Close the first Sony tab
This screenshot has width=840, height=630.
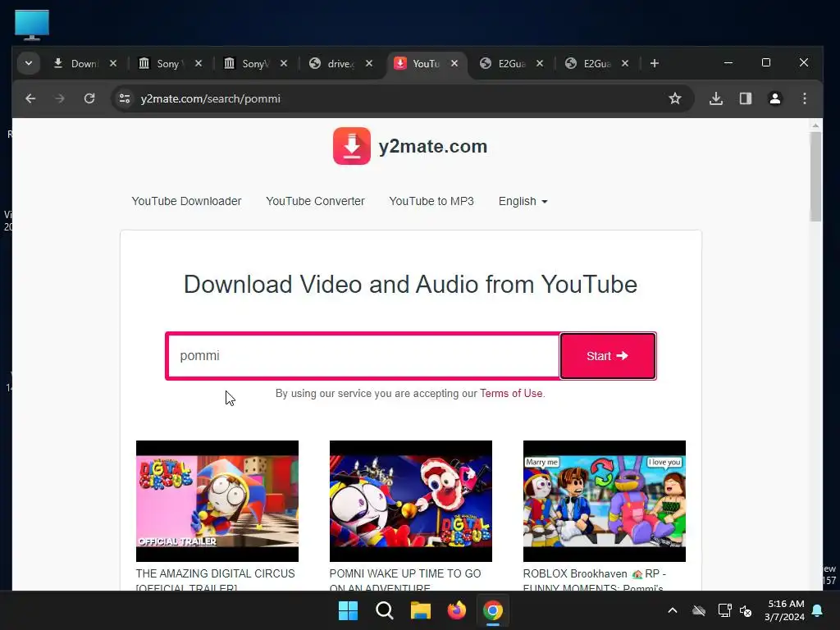pos(199,63)
